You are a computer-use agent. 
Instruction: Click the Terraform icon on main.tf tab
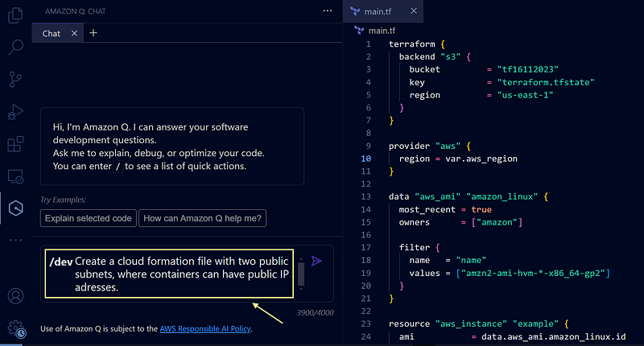(x=355, y=11)
